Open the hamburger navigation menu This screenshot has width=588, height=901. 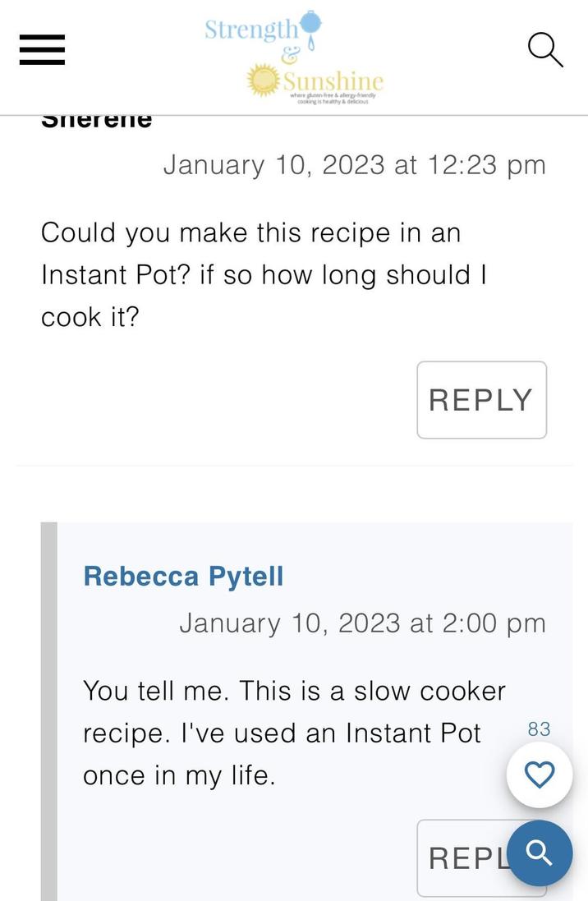pos(41,49)
